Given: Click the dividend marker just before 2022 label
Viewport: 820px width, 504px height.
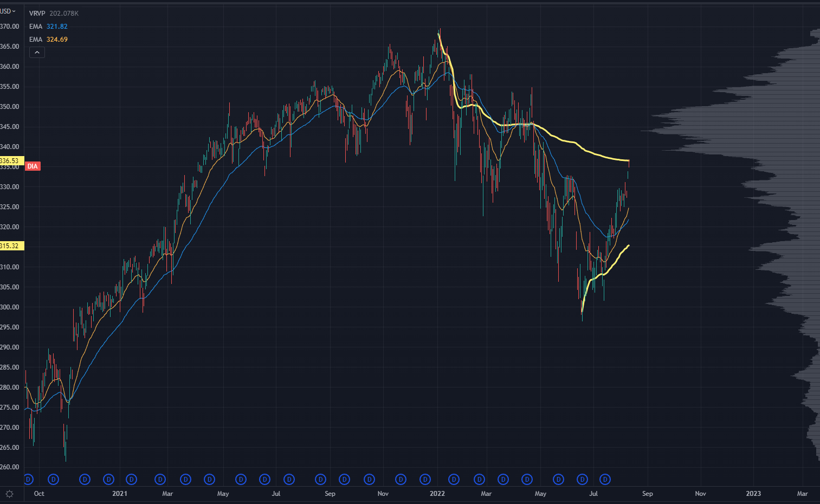Looking at the screenshot, I should (425, 480).
